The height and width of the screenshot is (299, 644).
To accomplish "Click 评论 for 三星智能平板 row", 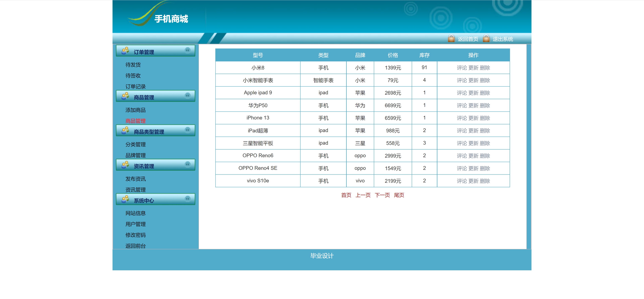I will pos(462,143).
